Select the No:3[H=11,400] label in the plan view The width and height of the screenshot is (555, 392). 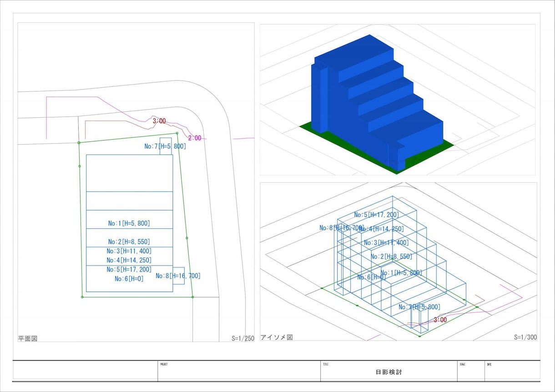[x=129, y=251]
